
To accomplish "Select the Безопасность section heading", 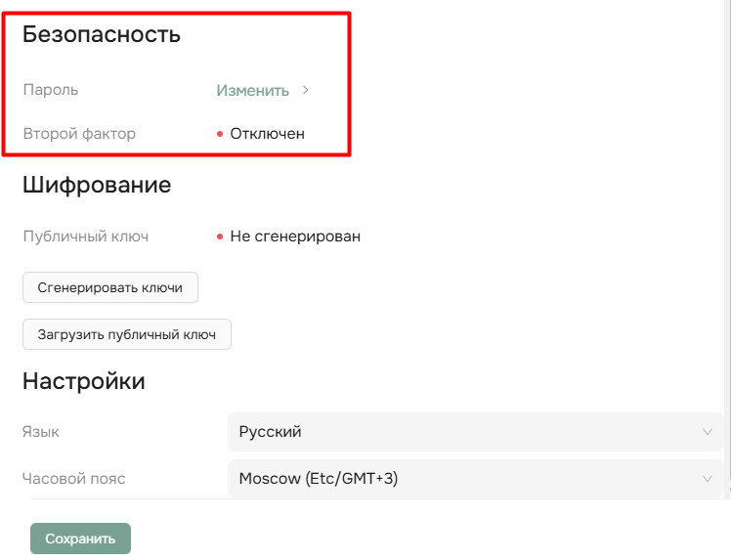I will click(102, 35).
